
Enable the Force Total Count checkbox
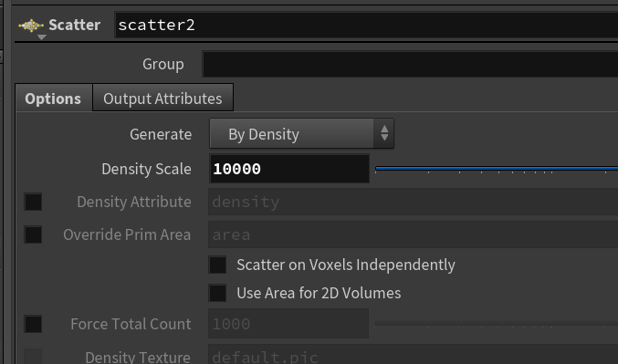pos(33,324)
